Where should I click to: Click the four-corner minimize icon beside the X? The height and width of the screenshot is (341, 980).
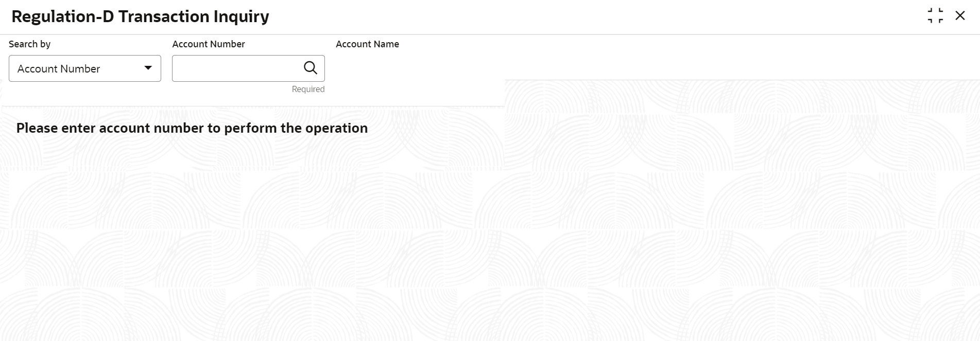coord(935,16)
